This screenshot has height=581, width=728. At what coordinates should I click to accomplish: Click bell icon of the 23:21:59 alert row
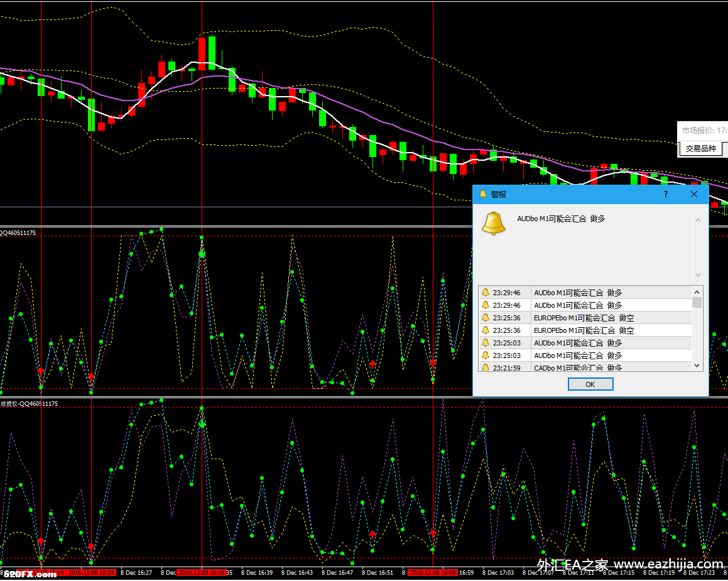tap(486, 367)
